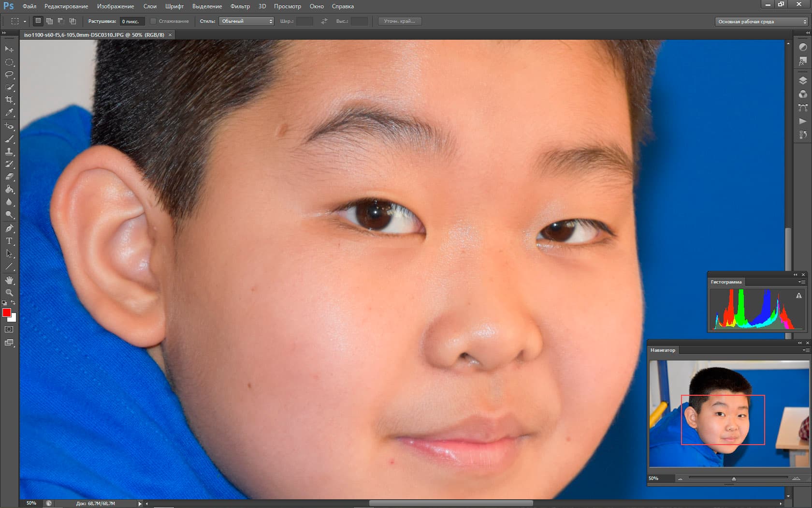Open the Adjustments panel icon
This screenshot has height=508, width=812.
803,47
